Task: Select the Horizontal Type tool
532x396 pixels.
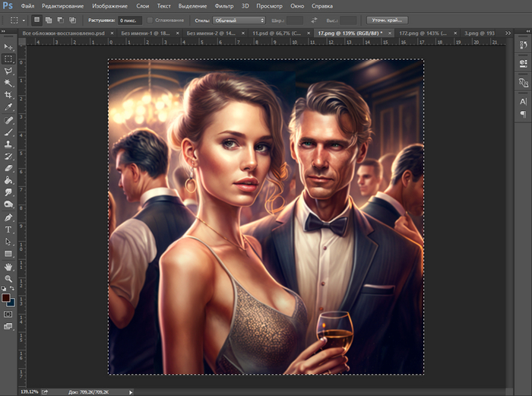Action: coord(8,229)
